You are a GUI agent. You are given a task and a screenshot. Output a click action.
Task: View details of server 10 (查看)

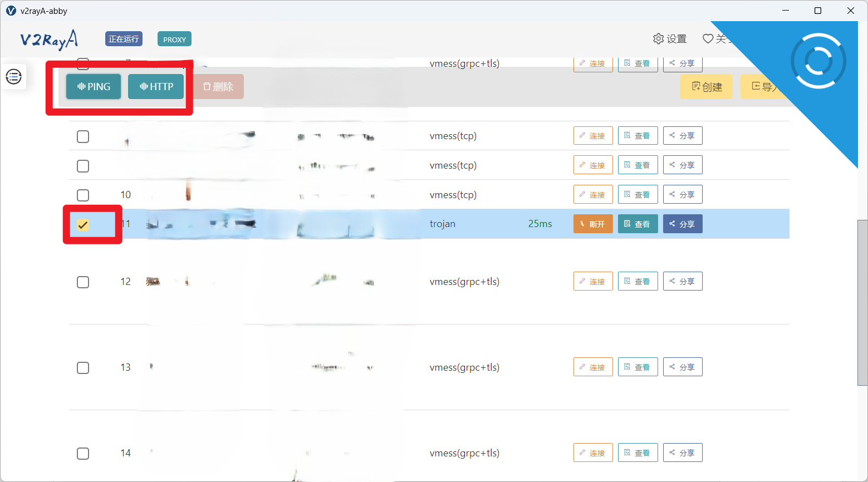click(638, 194)
